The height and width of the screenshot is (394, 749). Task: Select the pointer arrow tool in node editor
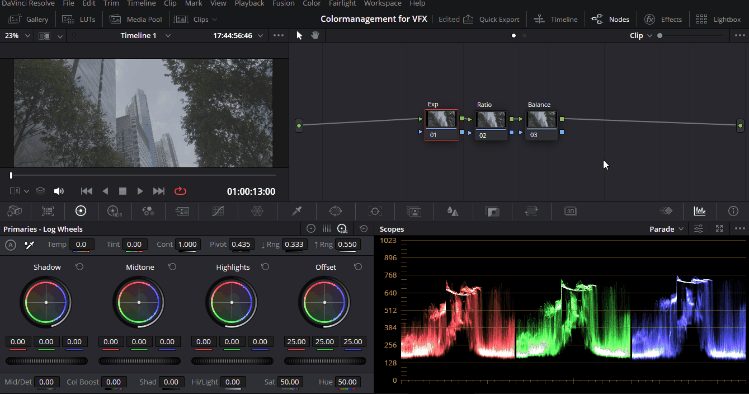pyautogui.click(x=299, y=35)
